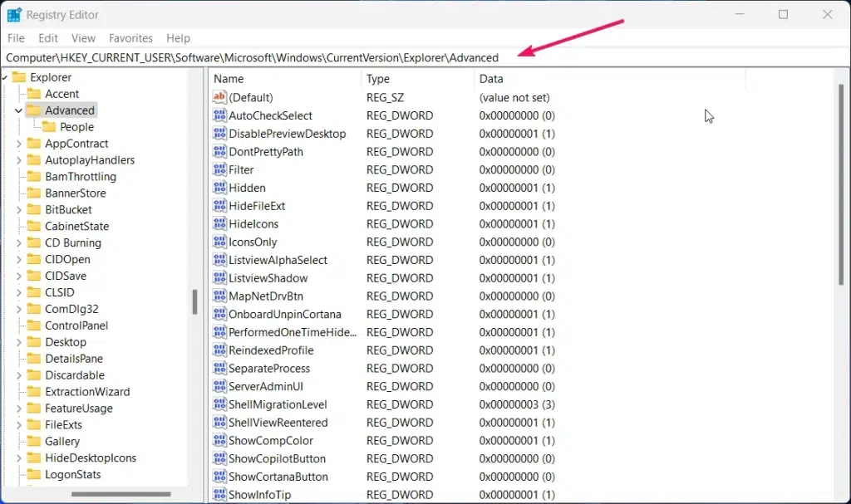Select the Discardable key
Image resolution: width=851 pixels, height=504 pixels.
pyautogui.click(x=74, y=374)
